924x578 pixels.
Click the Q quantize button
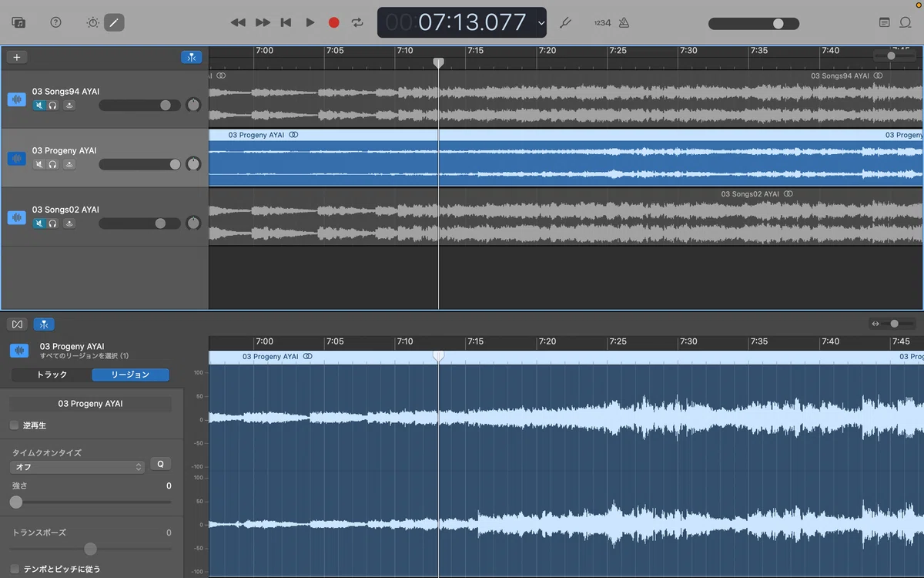[x=160, y=464]
